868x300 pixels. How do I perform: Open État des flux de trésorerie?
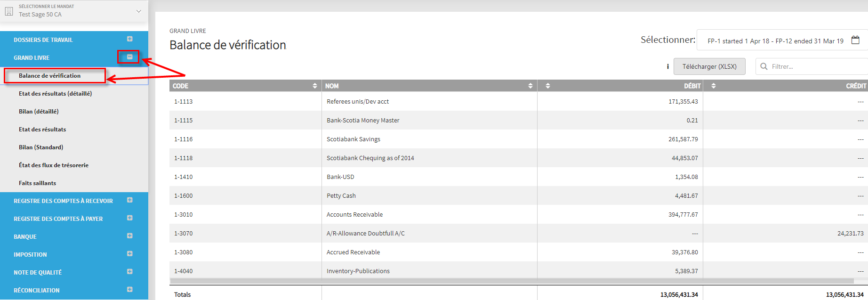pos(54,165)
